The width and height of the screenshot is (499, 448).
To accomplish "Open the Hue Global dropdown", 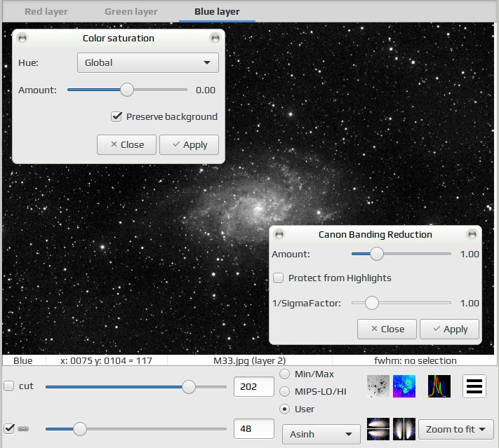I will 148,62.
